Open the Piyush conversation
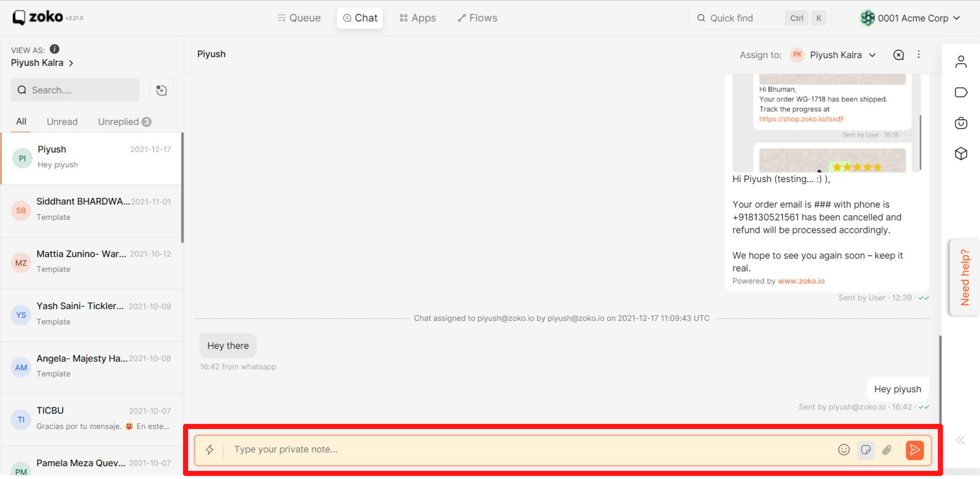This screenshot has height=479, width=980. [91, 158]
